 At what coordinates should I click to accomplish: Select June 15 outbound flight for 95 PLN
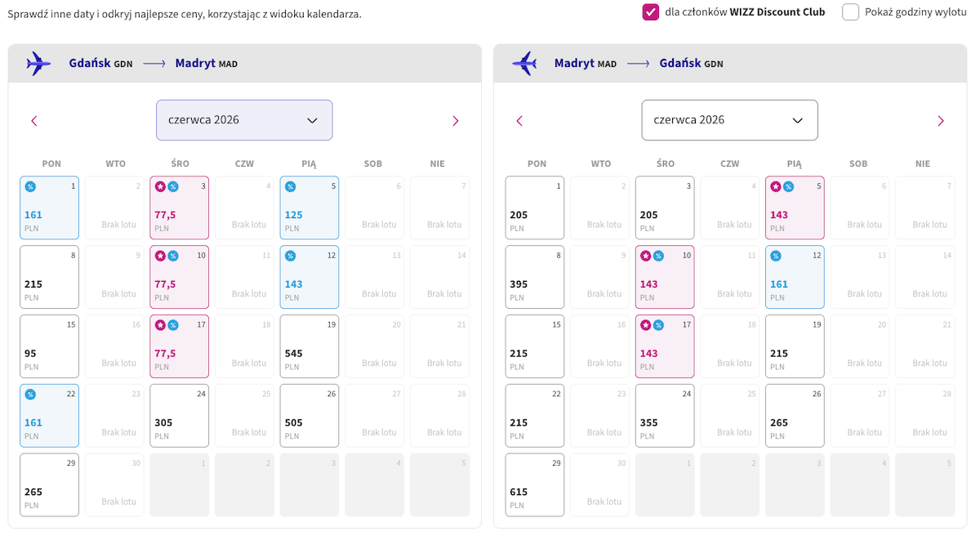[x=49, y=346]
